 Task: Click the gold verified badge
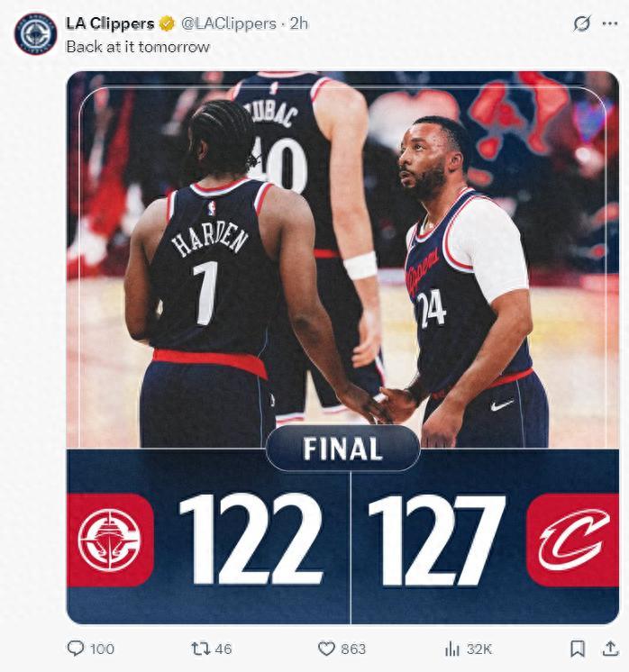tap(168, 24)
